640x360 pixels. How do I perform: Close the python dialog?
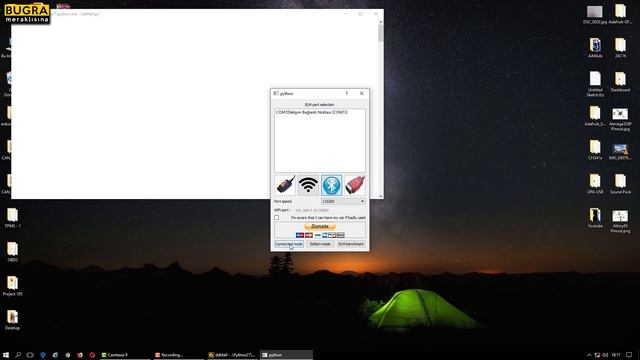tap(362, 93)
